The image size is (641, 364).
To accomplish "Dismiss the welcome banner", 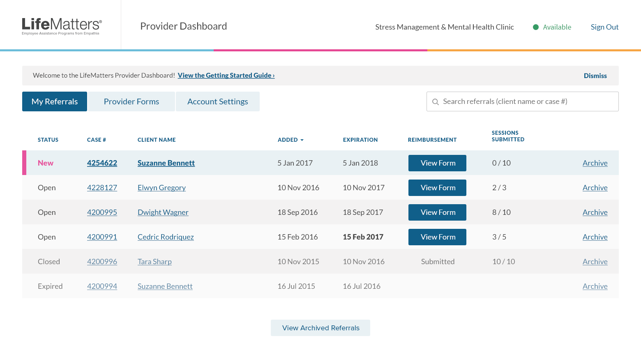I will 595,76.
